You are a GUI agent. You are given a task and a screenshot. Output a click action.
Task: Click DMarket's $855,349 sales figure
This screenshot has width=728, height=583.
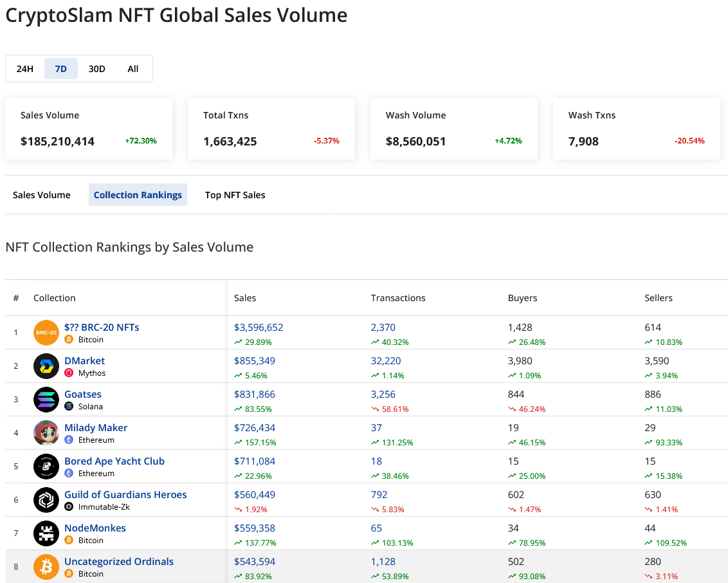point(256,360)
